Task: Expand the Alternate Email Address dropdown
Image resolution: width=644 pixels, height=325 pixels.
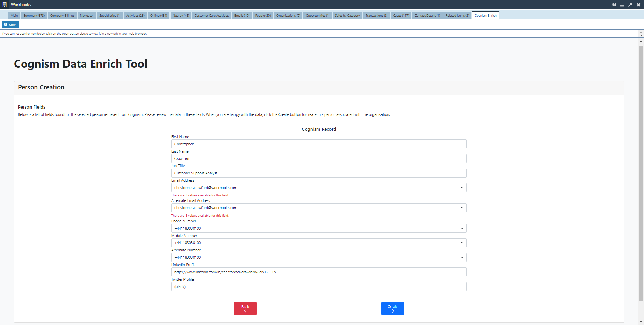Action: 319,208
